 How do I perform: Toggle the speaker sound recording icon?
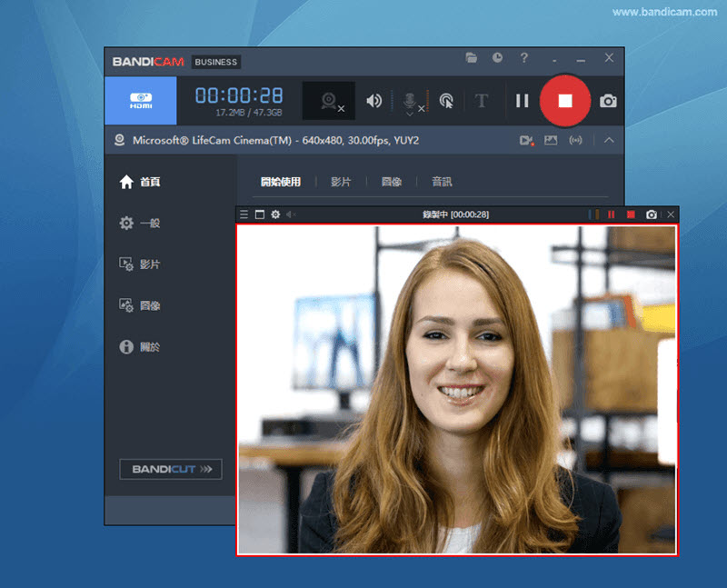[x=374, y=101]
